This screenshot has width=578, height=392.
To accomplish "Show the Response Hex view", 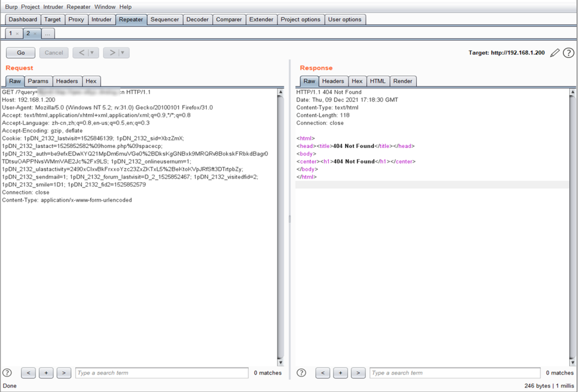I will tap(357, 81).
